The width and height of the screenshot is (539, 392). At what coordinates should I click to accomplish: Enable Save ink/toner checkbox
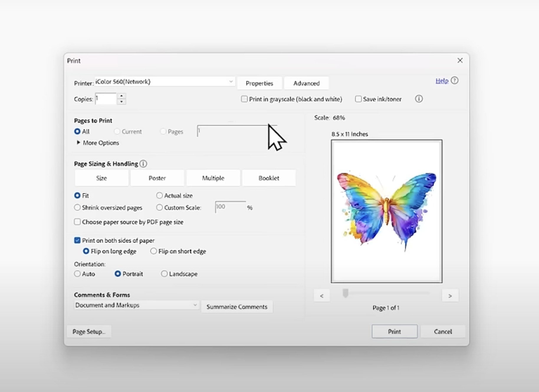[x=358, y=99]
